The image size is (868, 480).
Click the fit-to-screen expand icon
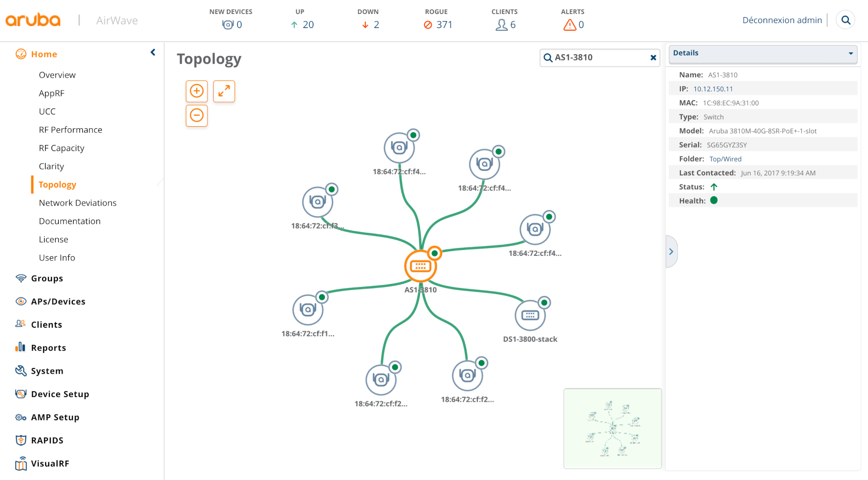(224, 91)
